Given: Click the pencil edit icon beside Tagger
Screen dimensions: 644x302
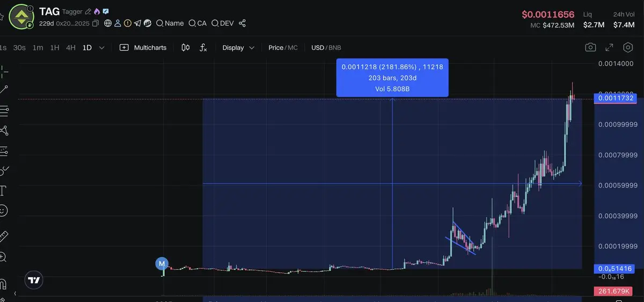Looking at the screenshot, I should tap(88, 11).
